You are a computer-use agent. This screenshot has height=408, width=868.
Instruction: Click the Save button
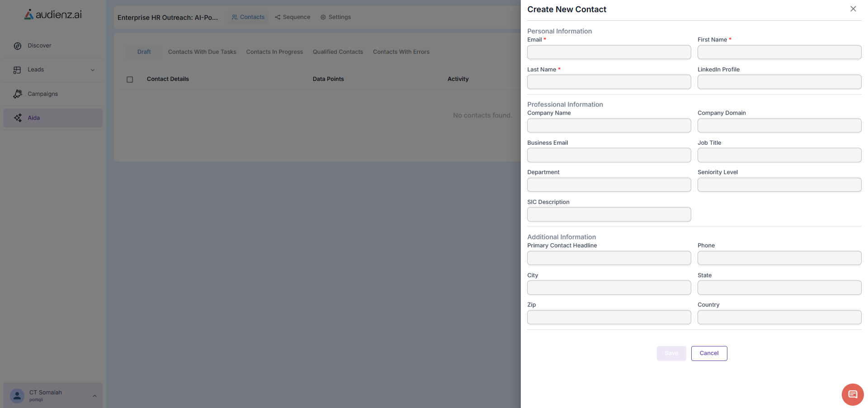671,353
